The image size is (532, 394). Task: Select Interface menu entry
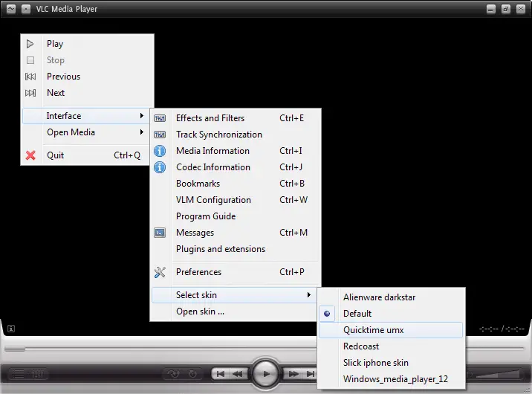(x=86, y=116)
